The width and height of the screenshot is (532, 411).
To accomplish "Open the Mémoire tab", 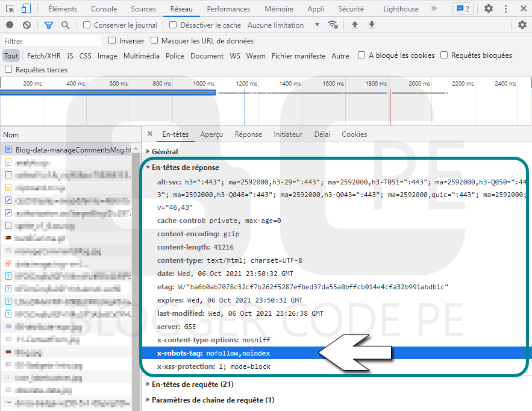I will point(279,9).
